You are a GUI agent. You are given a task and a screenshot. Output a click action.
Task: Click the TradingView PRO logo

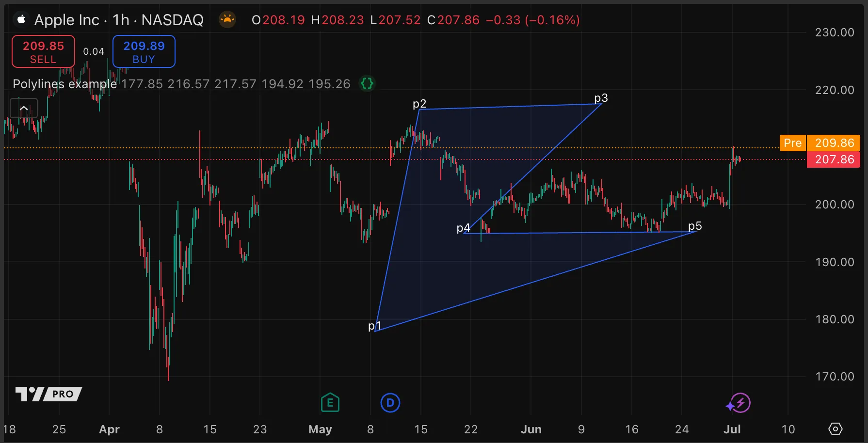click(48, 394)
